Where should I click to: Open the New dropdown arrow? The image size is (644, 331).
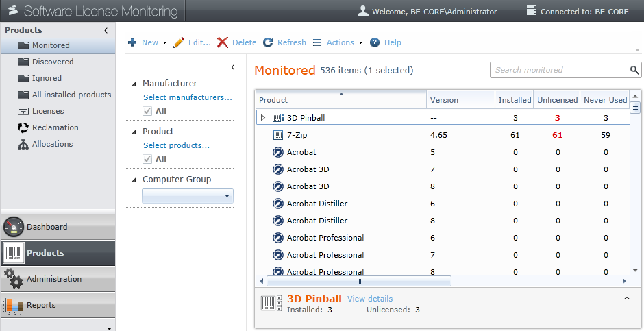click(x=164, y=42)
